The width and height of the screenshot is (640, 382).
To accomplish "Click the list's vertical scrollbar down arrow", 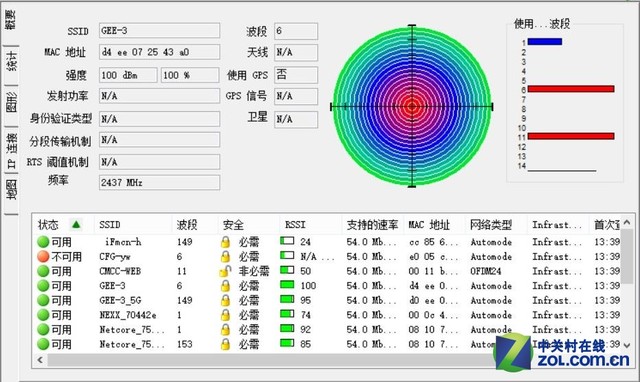I will [x=627, y=345].
